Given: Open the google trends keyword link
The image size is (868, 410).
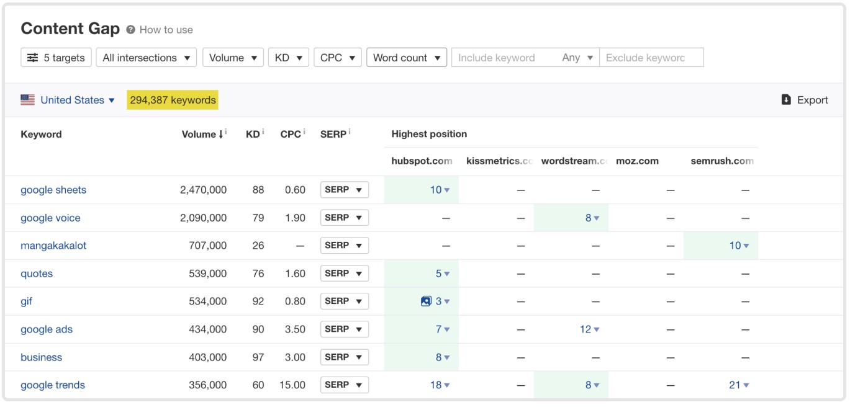Looking at the screenshot, I should click(x=53, y=385).
